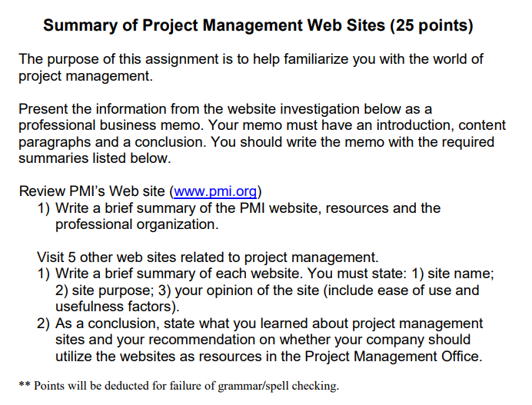Screen dimensions: 532x405
Task: Click the text 'summaries listed below.'
Action: pyautogui.click(x=95, y=158)
